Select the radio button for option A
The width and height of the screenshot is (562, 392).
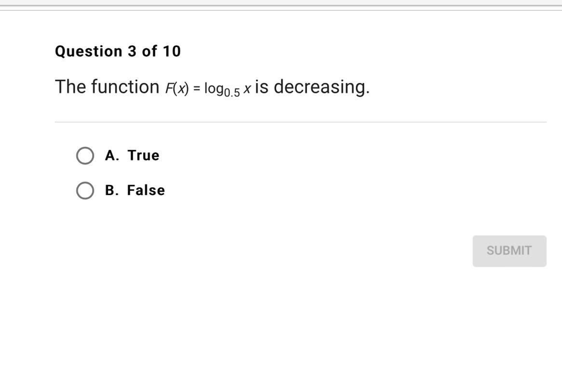pyautogui.click(x=85, y=156)
